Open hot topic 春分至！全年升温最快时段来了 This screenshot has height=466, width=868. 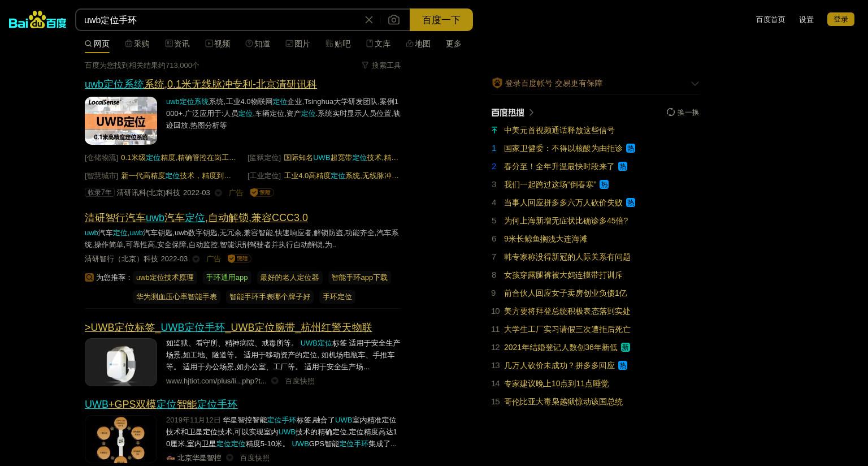(x=559, y=167)
